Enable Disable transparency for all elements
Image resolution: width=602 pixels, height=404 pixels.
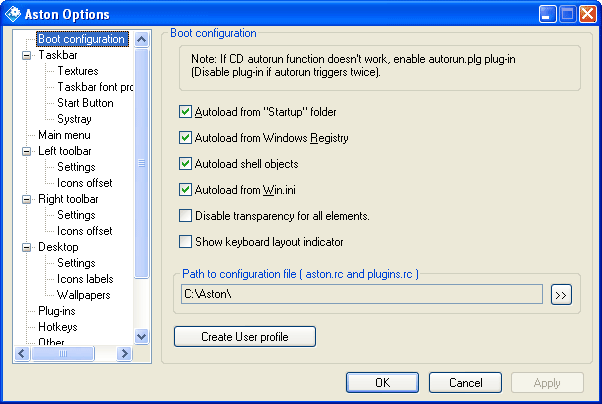[x=185, y=215]
